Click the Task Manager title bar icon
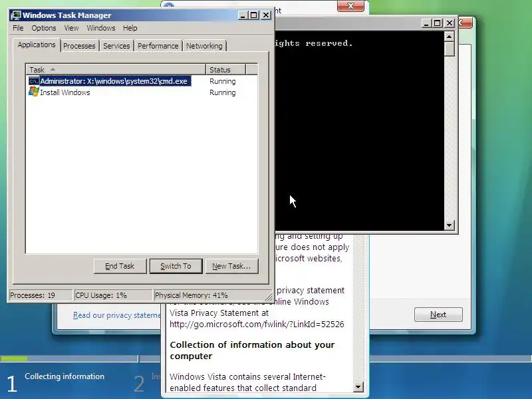The height and width of the screenshot is (399, 532). [x=15, y=15]
